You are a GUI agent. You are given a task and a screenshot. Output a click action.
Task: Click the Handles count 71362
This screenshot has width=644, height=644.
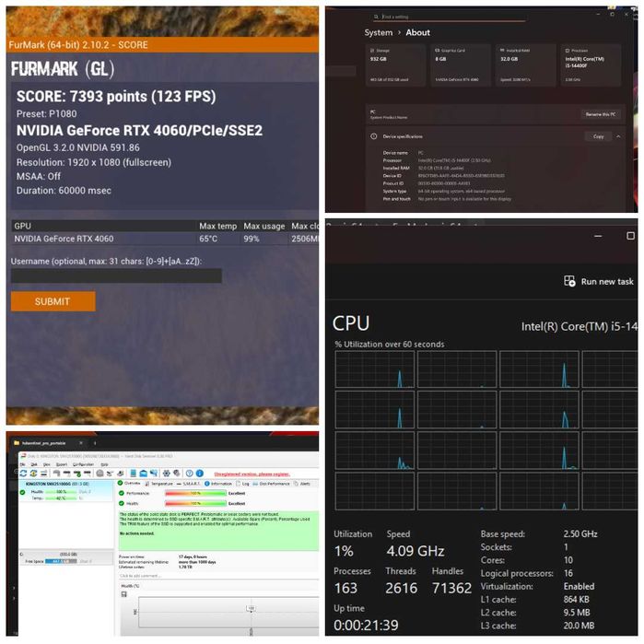click(x=451, y=588)
